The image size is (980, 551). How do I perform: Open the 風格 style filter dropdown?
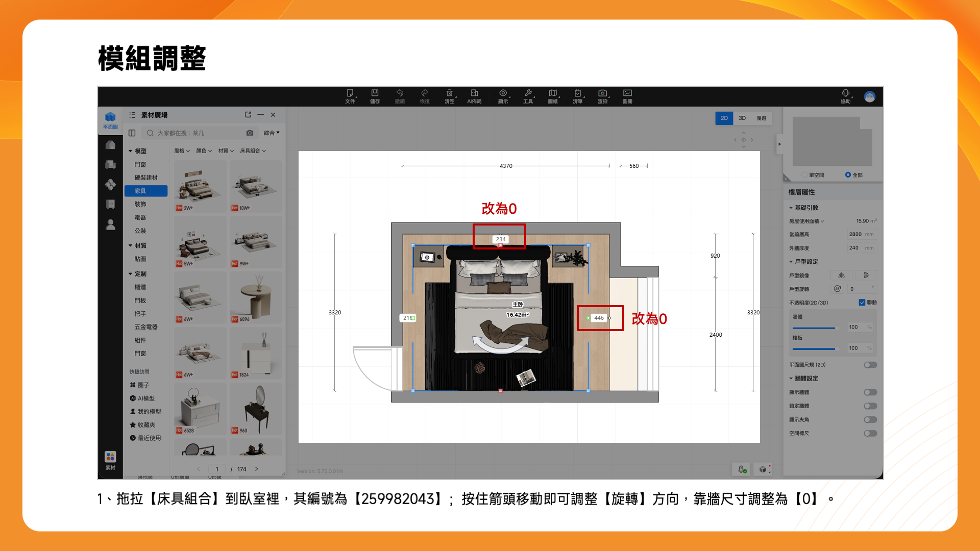(x=182, y=151)
